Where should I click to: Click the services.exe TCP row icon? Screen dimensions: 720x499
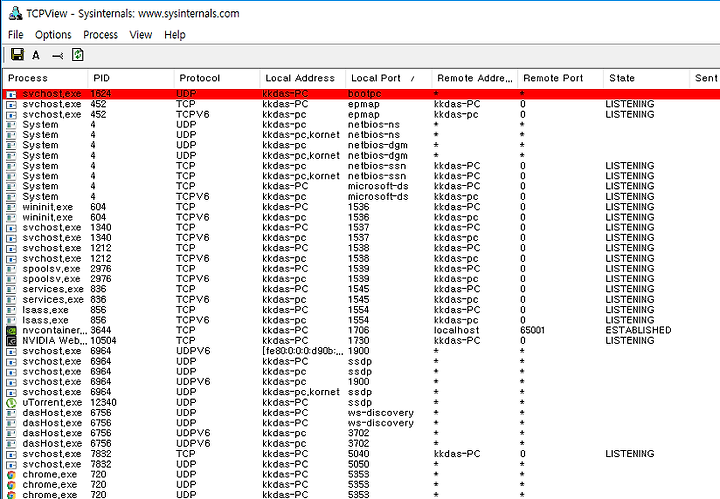[11, 290]
